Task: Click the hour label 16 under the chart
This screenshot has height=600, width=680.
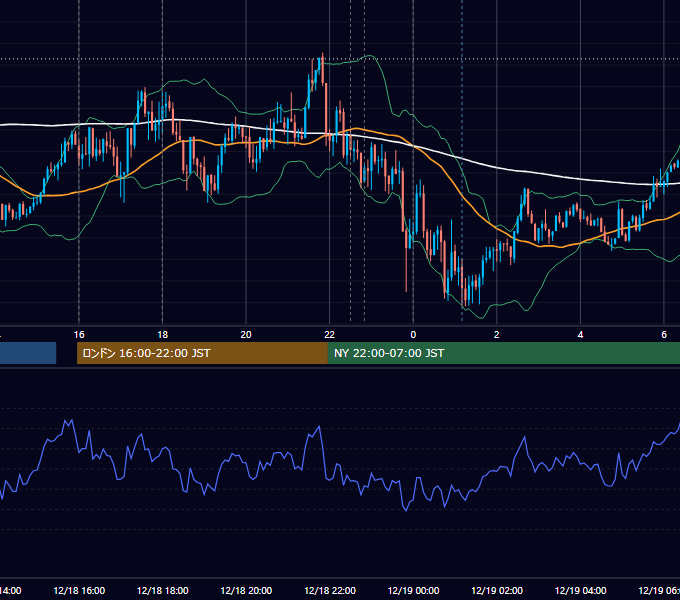Action: pyautogui.click(x=79, y=335)
